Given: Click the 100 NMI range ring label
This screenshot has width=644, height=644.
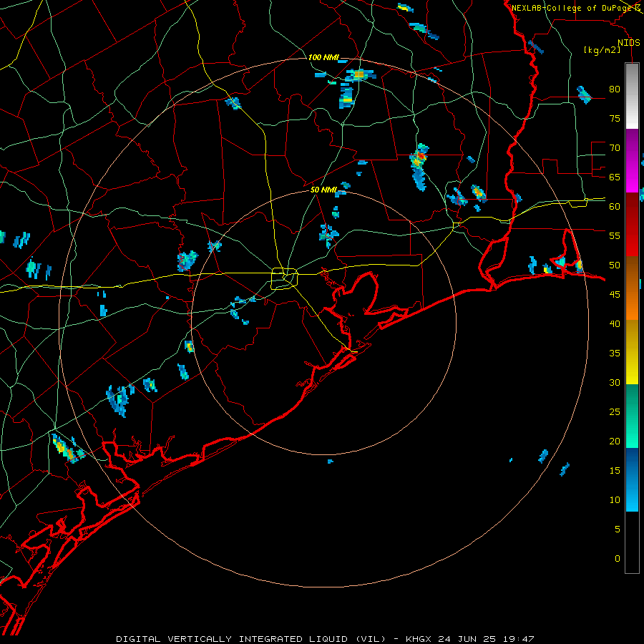Looking at the screenshot, I should pos(323,57).
